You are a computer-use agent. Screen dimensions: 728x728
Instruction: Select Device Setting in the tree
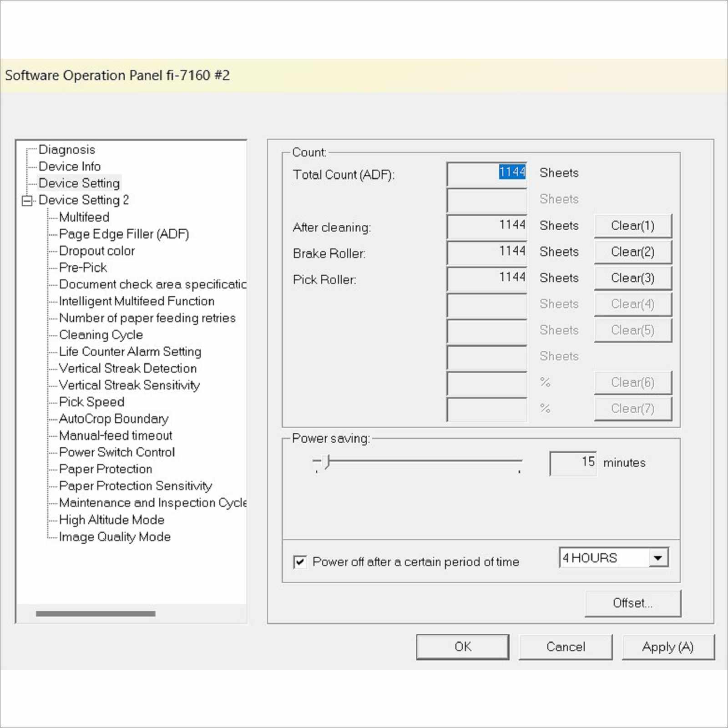click(x=79, y=183)
